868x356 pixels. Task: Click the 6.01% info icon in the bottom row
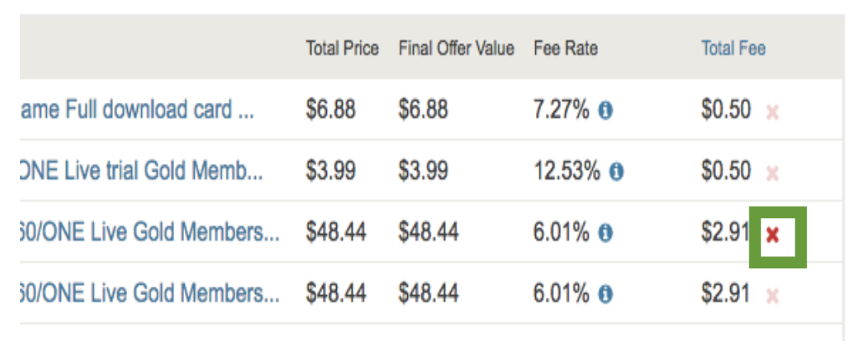point(605,294)
